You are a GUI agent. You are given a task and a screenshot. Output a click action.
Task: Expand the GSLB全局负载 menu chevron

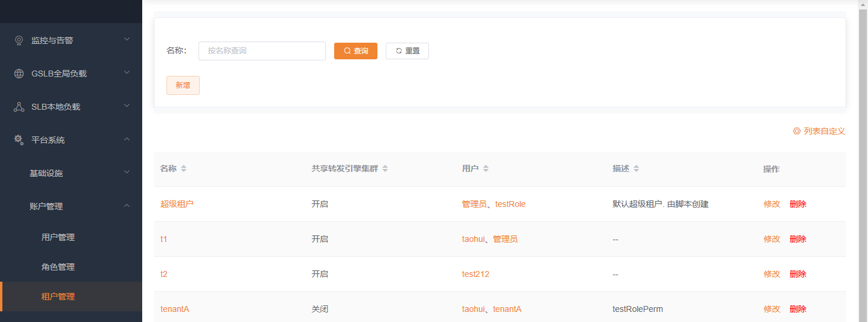126,73
